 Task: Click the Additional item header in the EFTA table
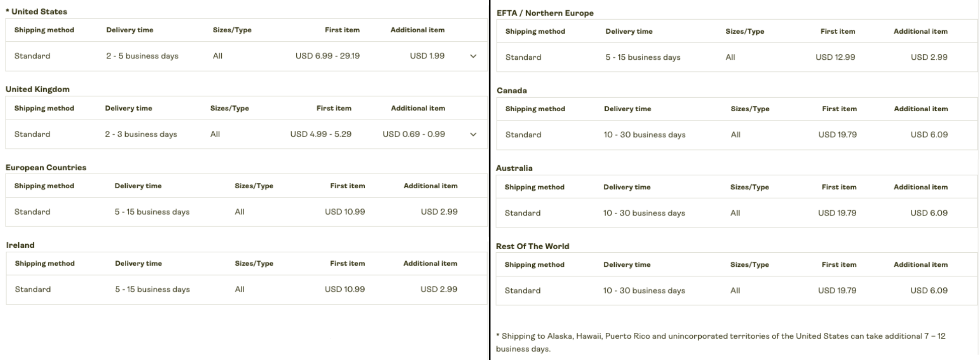(x=920, y=31)
